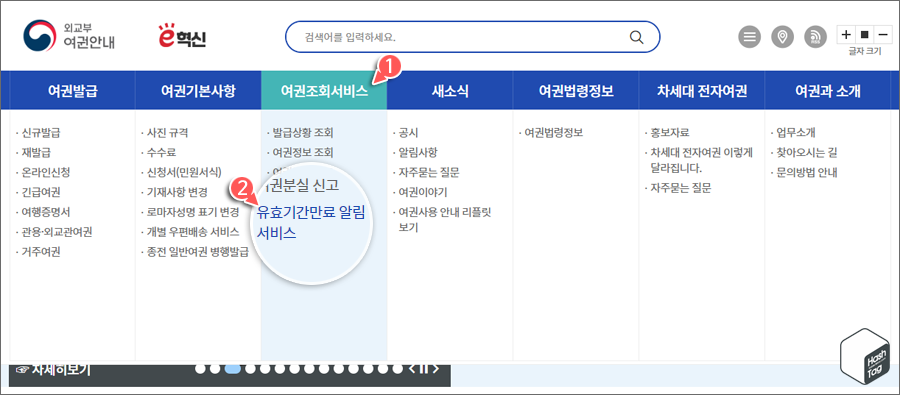Image resolution: width=900 pixels, height=395 pixels.
Task: Open the 여권기본사항 main menu
Action: [198, 91]
